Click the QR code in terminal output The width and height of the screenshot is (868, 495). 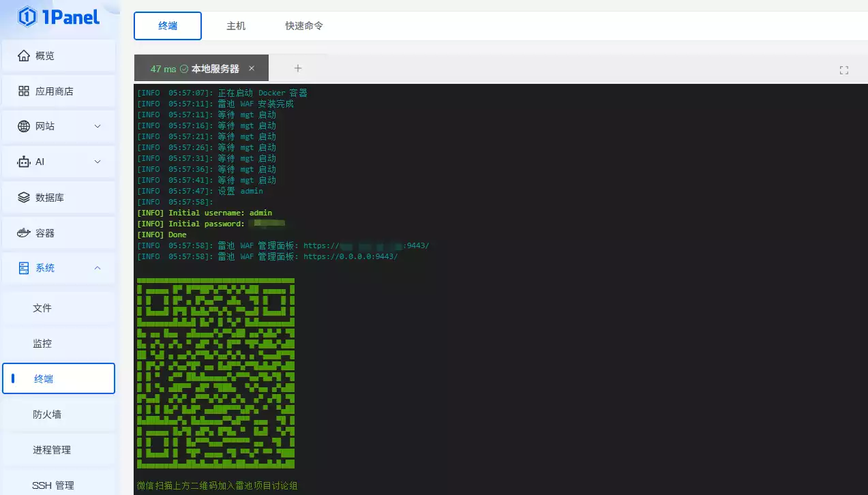215,373
